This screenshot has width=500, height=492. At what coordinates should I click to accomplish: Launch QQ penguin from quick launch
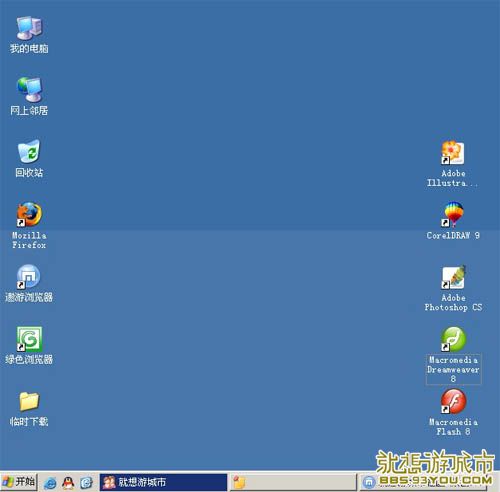point(69,483)
